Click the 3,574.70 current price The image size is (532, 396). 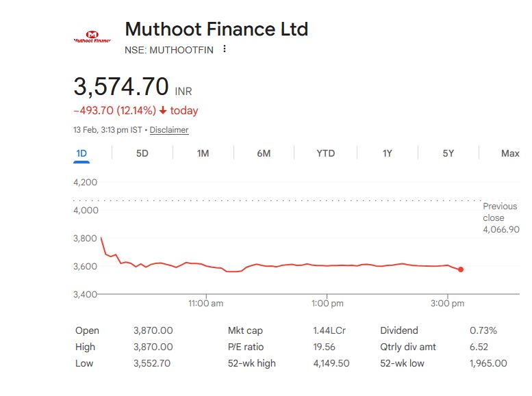(121, 87)
